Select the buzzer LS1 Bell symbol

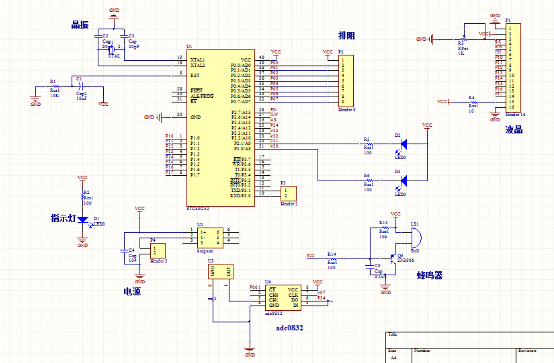click(x=416, y=238)
